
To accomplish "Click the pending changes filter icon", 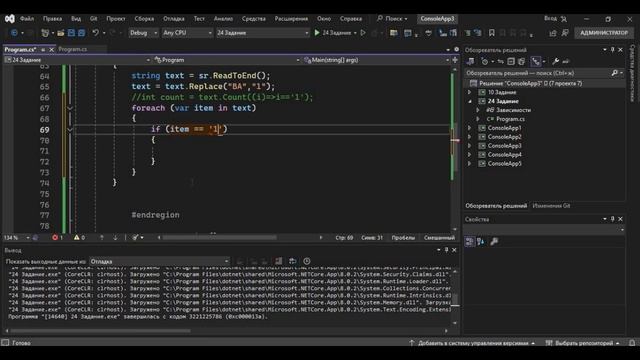I will click(484, 62).
